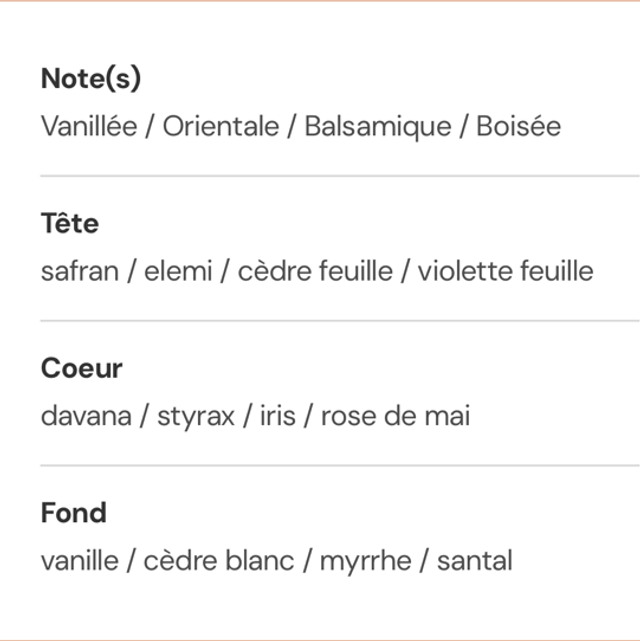640x641 pixels.
Task: Click the Note(s) section heading
Action: [x=91, y=79]
